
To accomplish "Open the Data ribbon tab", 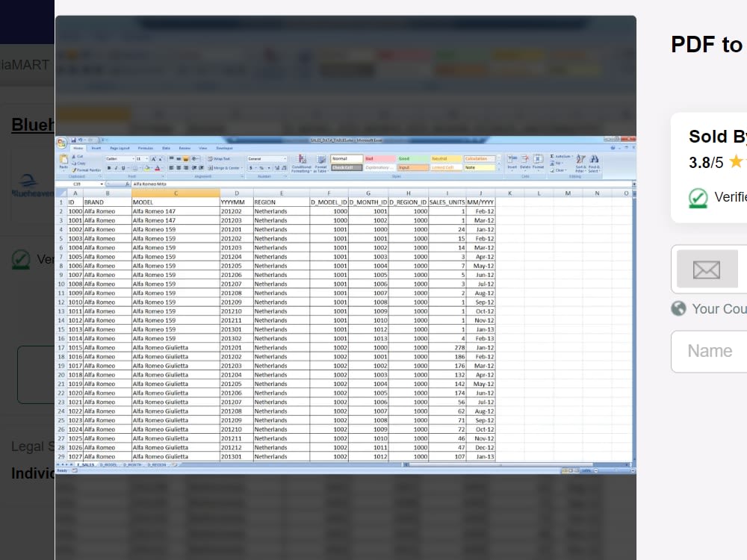I will click(x=166, y=148).
